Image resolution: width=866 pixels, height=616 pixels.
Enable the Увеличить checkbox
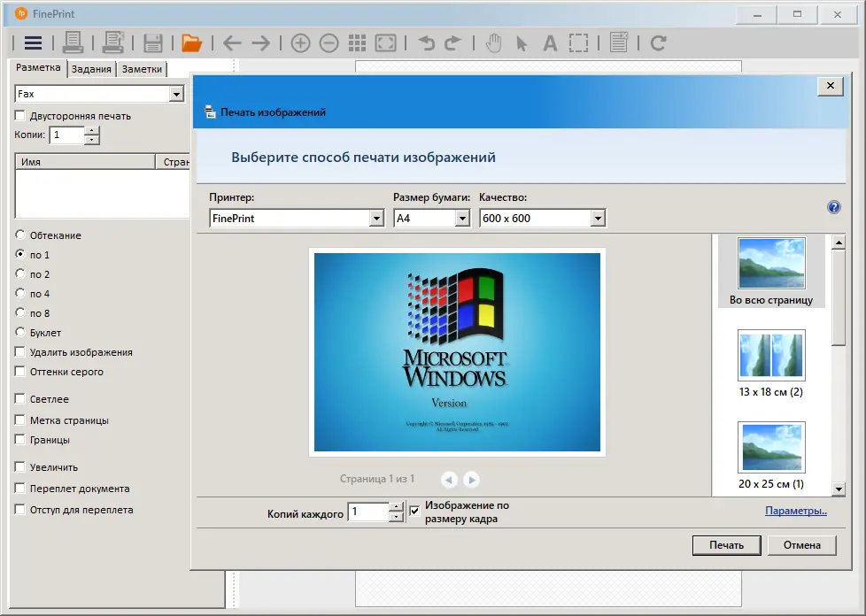click(x=20, y=466)
